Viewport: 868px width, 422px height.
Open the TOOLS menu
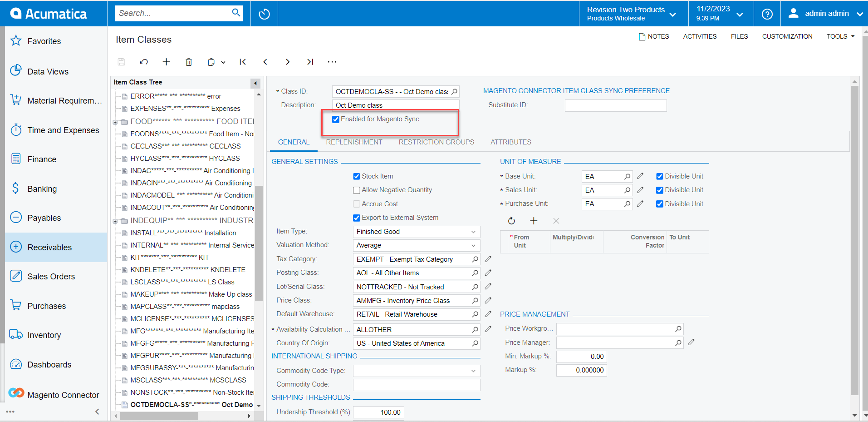tap(839, 36)
